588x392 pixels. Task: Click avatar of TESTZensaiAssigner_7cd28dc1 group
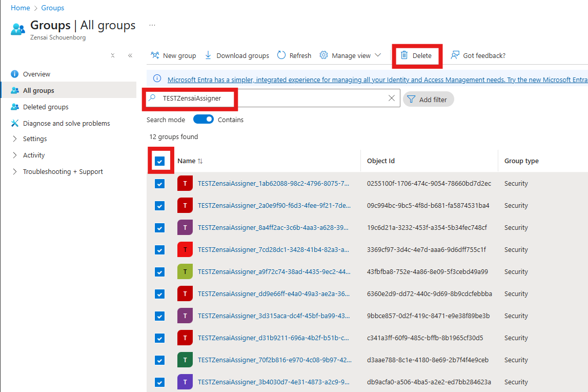185,250
